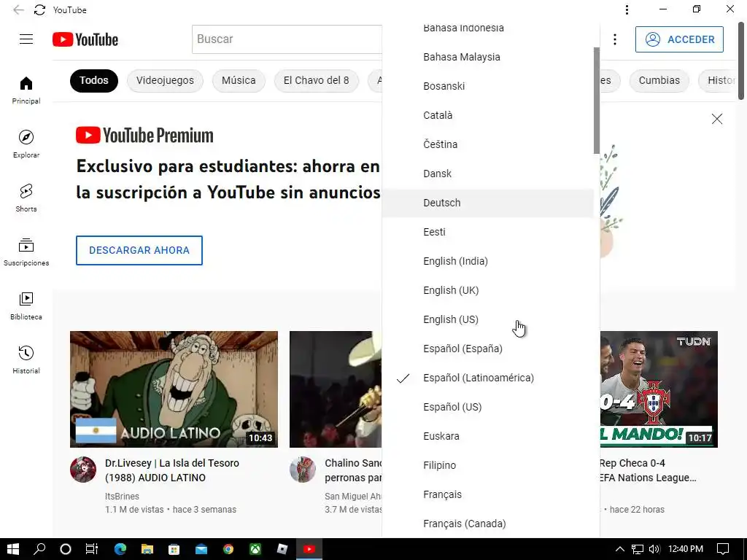Image resolution: width=747 pixels, height=560 pixels.
Task: Select Todos filter chip
Action: [94, 80]
